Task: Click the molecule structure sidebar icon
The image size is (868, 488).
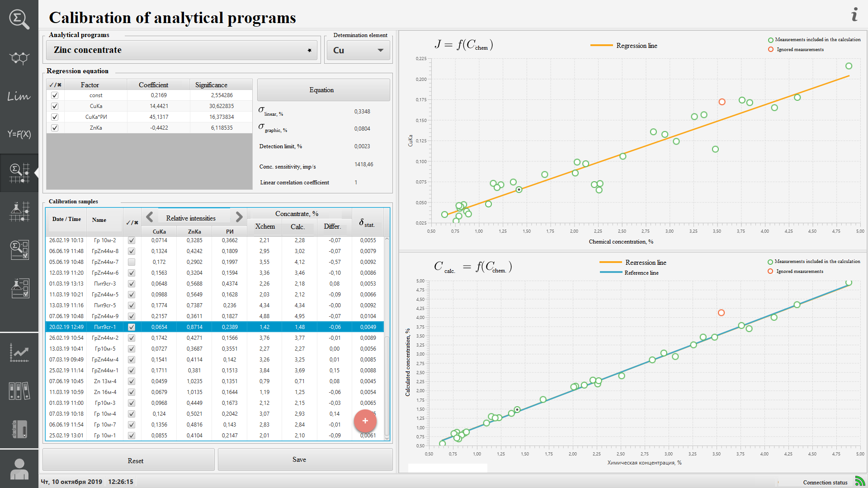Action: coord(19,58)
